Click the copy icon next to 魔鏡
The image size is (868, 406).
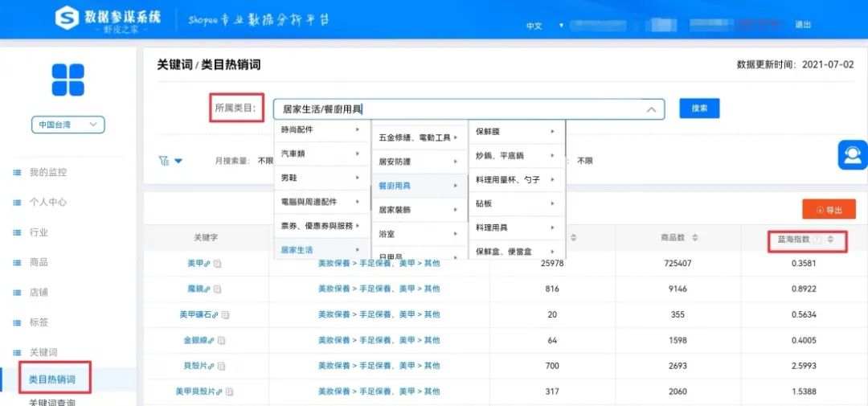point(218,289)
